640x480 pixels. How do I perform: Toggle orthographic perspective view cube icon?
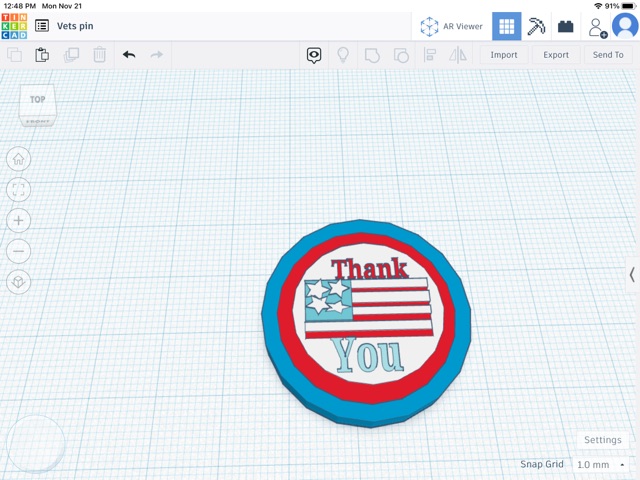[18, 282]
